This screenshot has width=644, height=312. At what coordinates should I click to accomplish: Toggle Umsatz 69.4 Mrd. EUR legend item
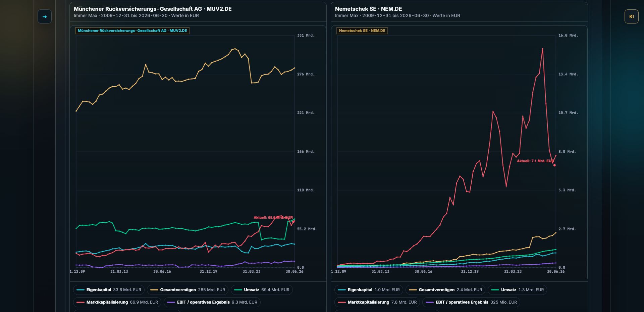pos(262,290)
